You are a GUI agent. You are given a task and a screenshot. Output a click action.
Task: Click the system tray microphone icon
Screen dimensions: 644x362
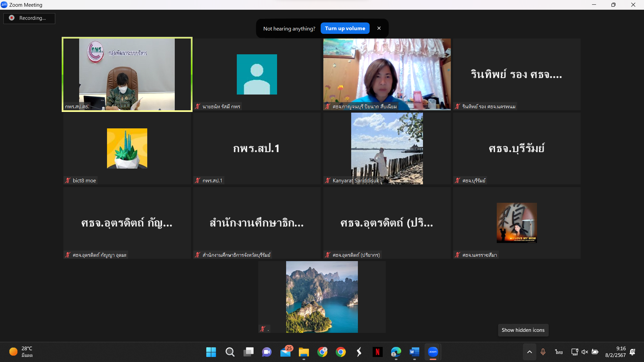[543, 352]
